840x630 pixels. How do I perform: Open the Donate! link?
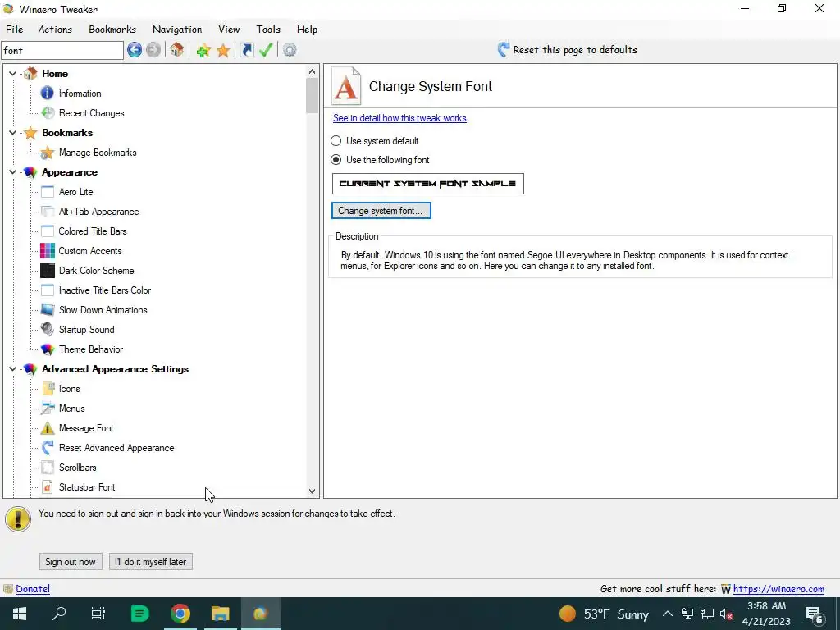[x=33, y=589]
